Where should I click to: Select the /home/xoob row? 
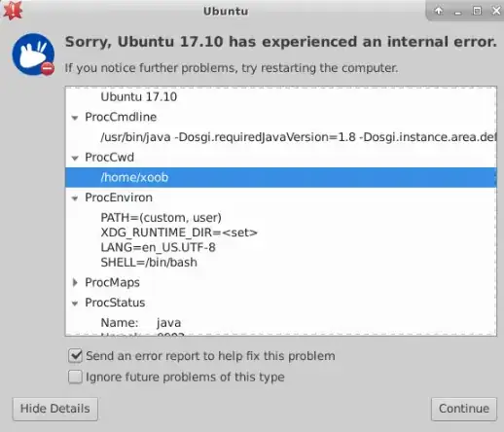pyautogui.click(x=281, y=177)
